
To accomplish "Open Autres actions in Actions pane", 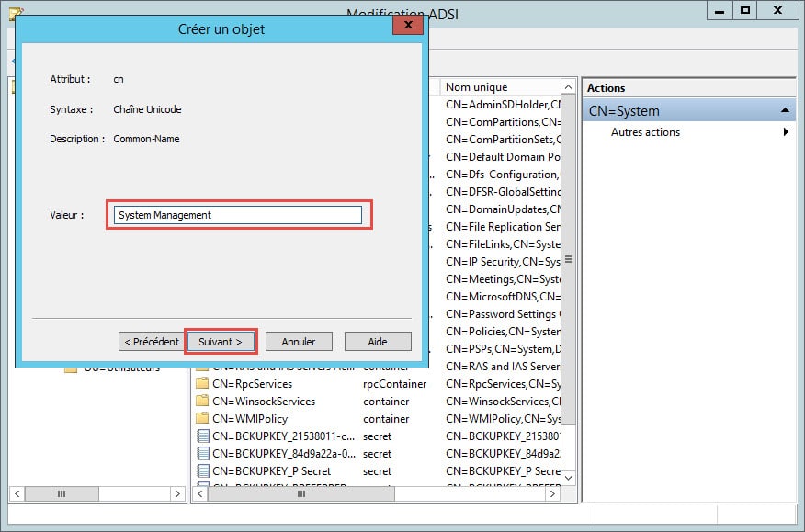I will 645,132.
